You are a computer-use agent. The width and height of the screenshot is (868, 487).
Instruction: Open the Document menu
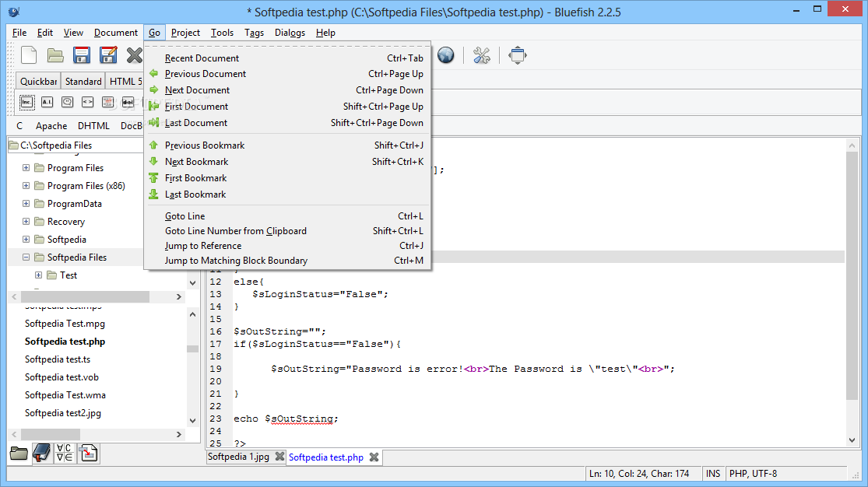[116, 33]
